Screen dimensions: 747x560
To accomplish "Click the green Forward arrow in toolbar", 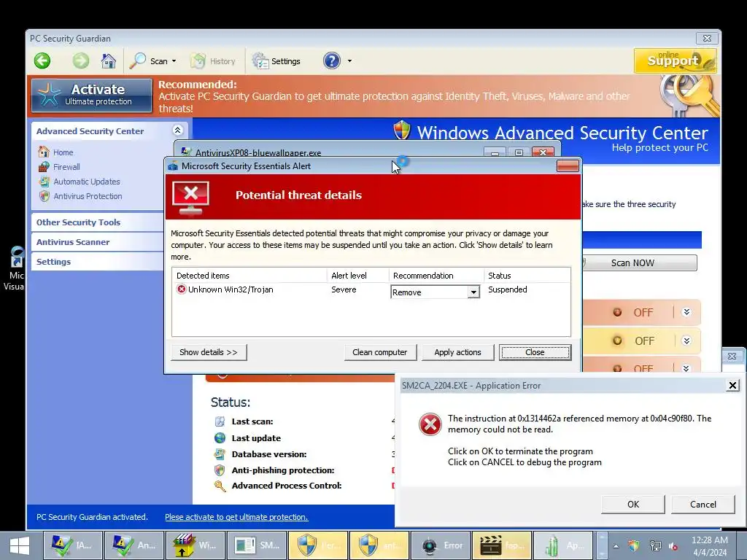I will point(80,61).
